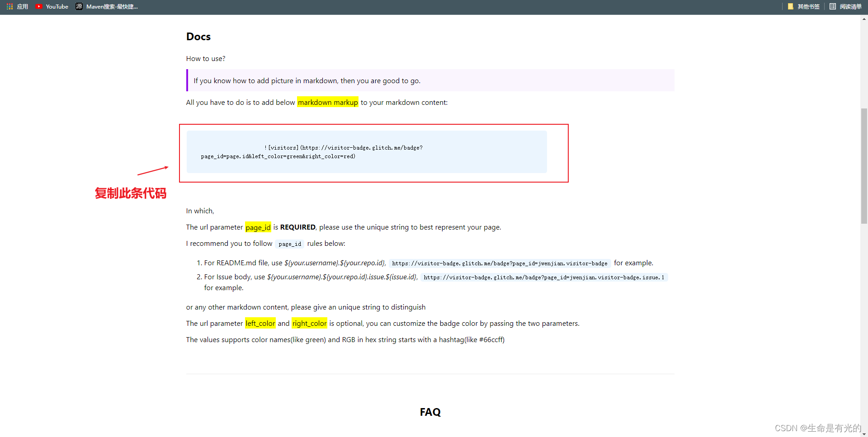Click the scrollbar down arrow

[x=864, y=434]
